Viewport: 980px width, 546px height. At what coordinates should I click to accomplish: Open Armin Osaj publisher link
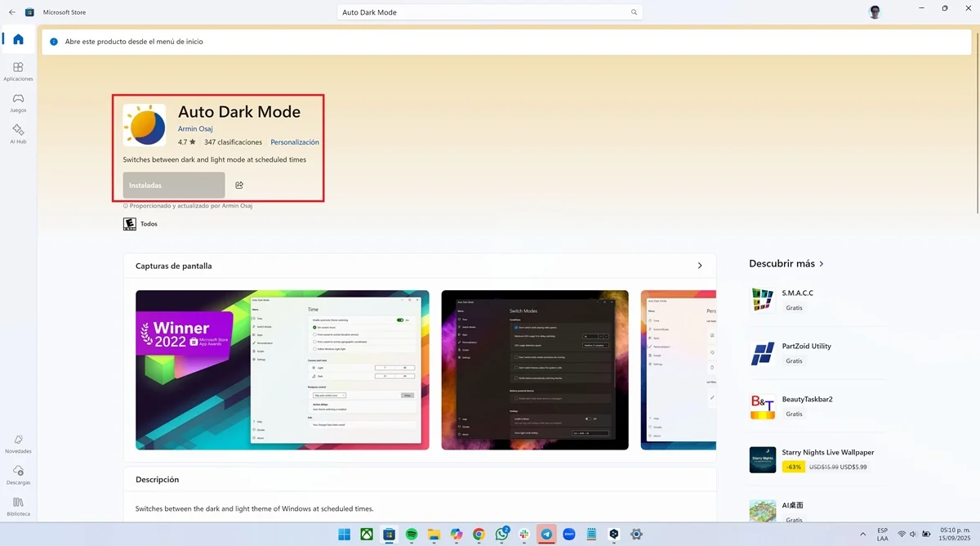195,129
